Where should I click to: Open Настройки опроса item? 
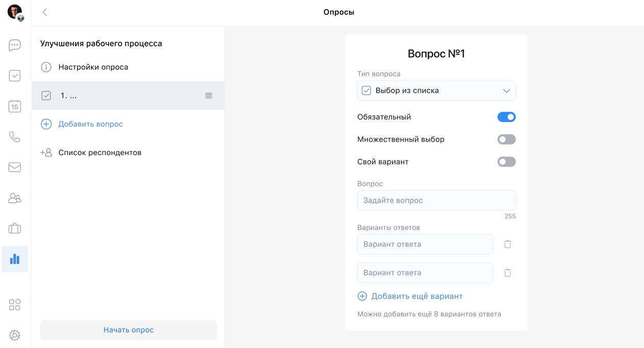click(x=93, y=67)
